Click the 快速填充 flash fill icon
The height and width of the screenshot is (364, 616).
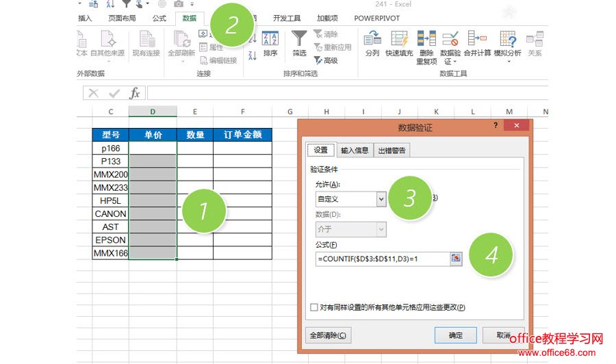click(399, 44)
